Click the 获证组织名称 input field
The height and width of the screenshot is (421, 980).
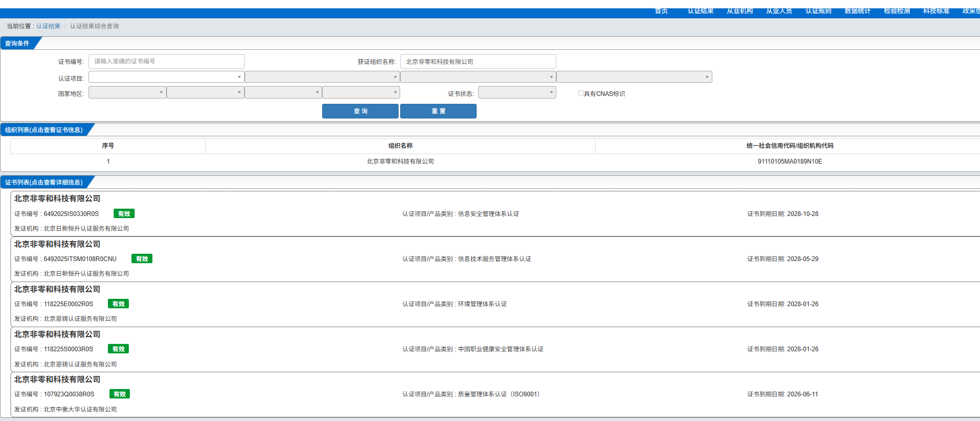click(478, 61)
